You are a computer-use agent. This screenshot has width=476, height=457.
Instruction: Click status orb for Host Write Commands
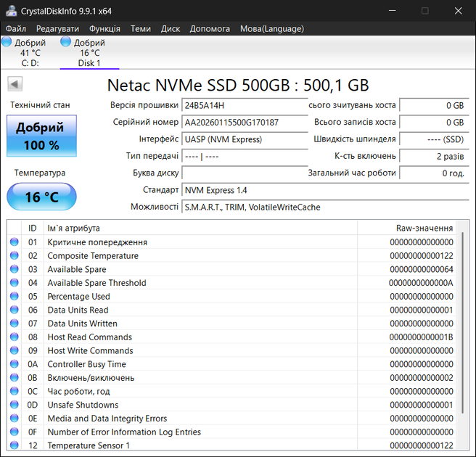click(x=15, y=350)
